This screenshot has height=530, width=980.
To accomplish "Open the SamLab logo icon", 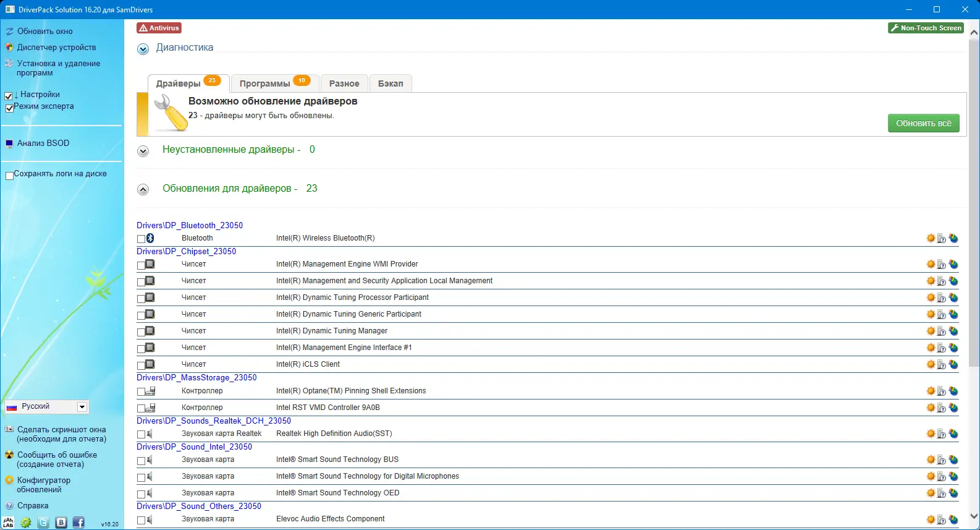I will point(8,523).
